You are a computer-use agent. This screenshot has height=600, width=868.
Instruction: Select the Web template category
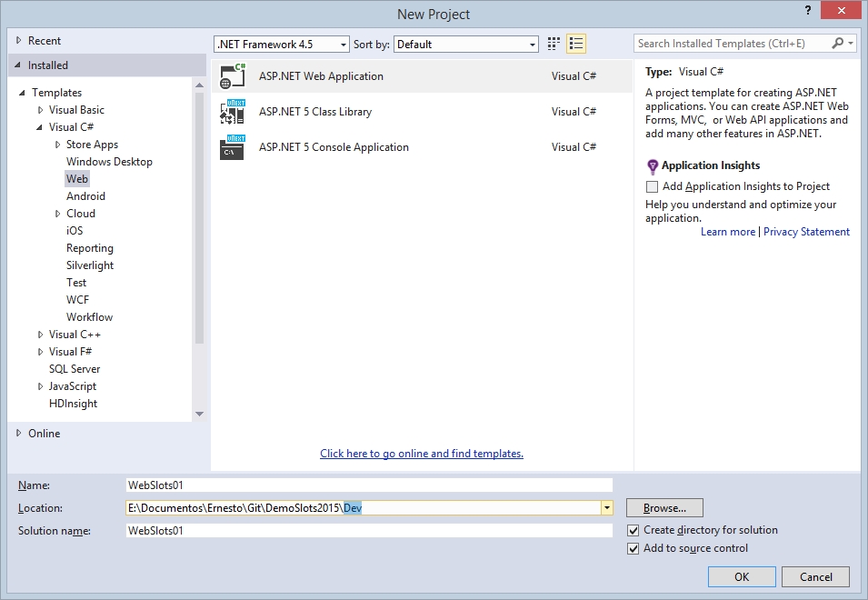77,179
